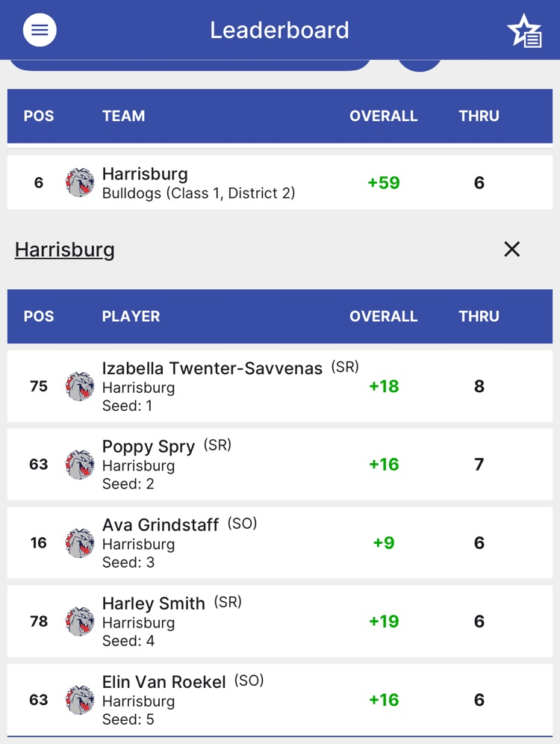The width and height of the screenshot is (560, 744).
Task: Click the PLAYER column header
Action: pyautogui.click(x=131, y=316)
